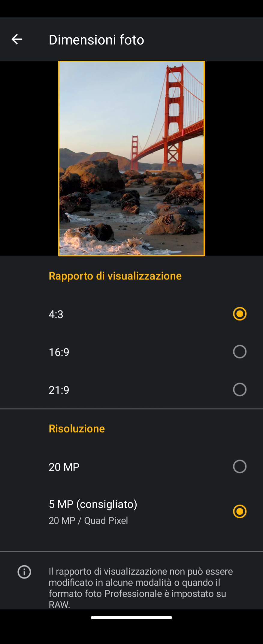Go back using the arrow icon
Viewport: 263px width, 644px height.
[x=17, y=39]
